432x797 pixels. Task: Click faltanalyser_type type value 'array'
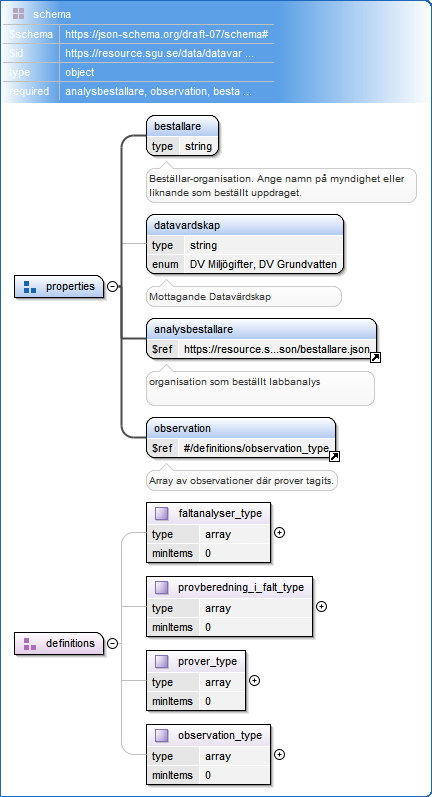point(218,534)
